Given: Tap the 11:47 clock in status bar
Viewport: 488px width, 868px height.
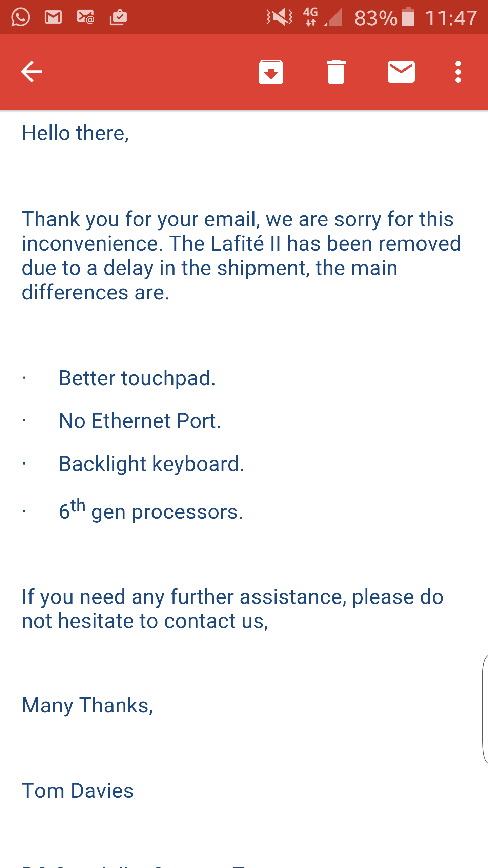Looking at the screenshot, I should pyautogui.click(x=451, y=18).
